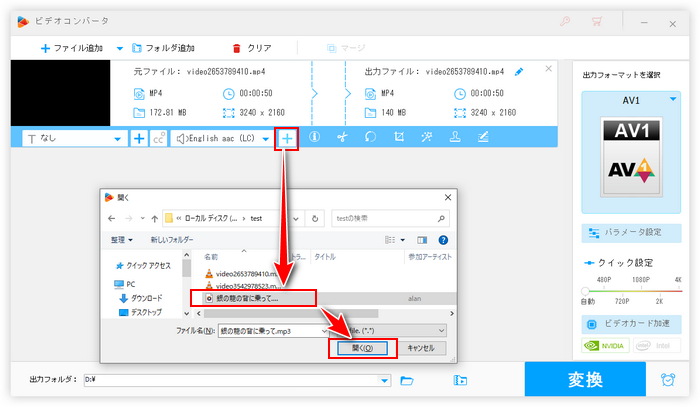Select Desktop in navigation tree

tap(140, 312)
